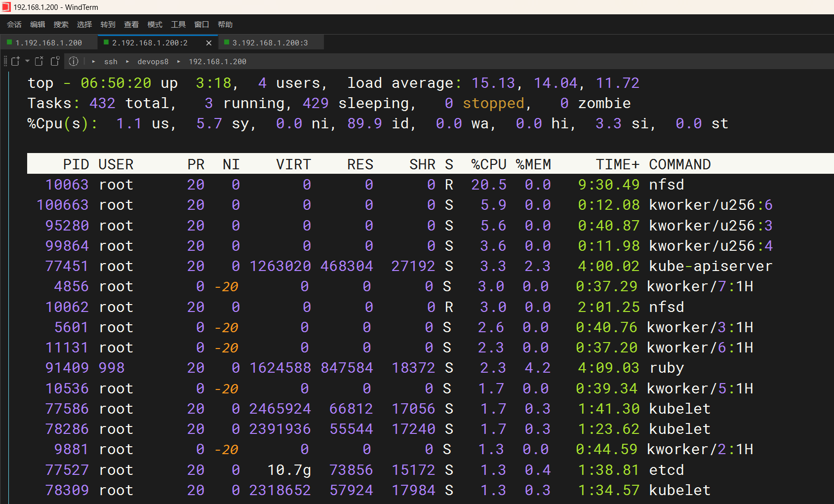The image size is (834, 504).
Task: Click the devops8 breadcrumb segment
Action: [x=153, y=62]
